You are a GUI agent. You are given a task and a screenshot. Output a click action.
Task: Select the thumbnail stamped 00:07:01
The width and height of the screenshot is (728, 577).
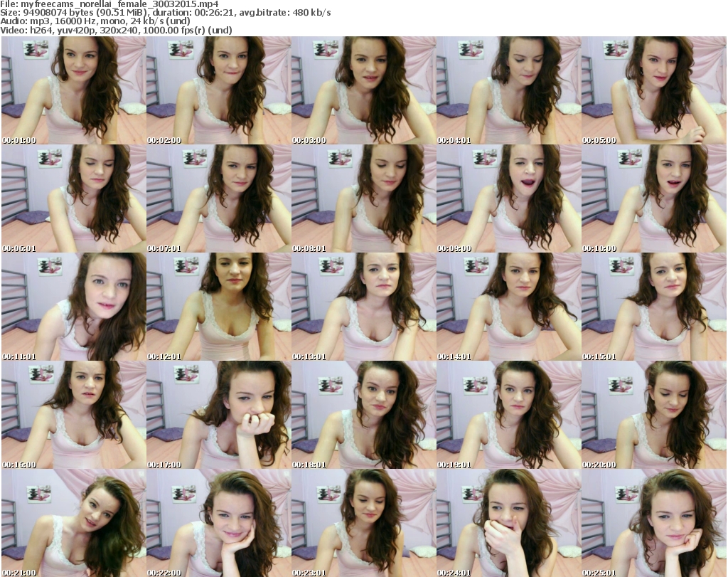[219, 198]
